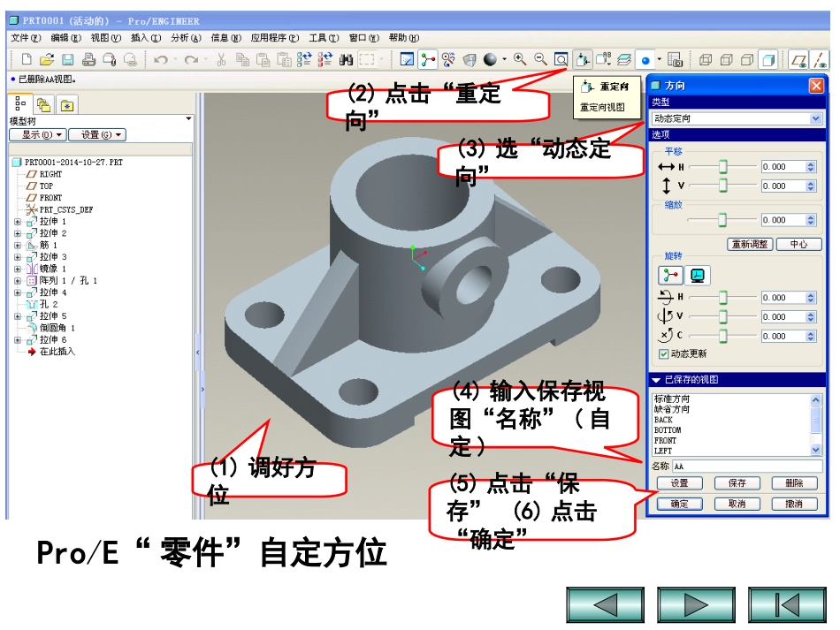The image size is (840, 630).
Task: Expand the 镜像 1 tree node
Action: [x=18, y=269]
